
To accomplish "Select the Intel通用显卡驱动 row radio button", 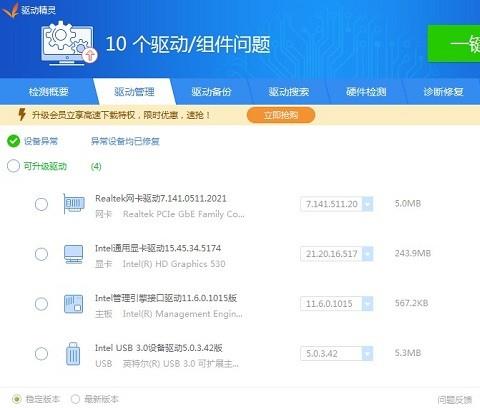I will pyautogui.click(x=41, y=254).
